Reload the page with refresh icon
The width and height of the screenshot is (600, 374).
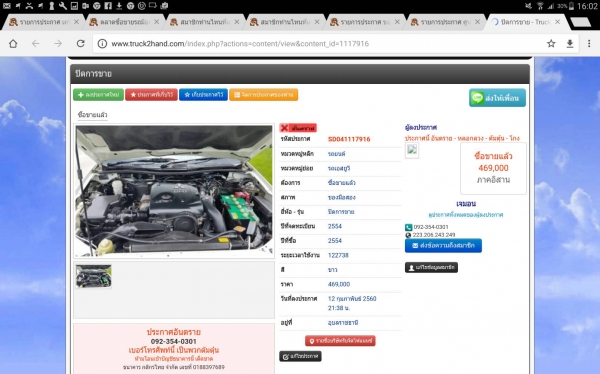pyautogui.click(x=80, y=44)
